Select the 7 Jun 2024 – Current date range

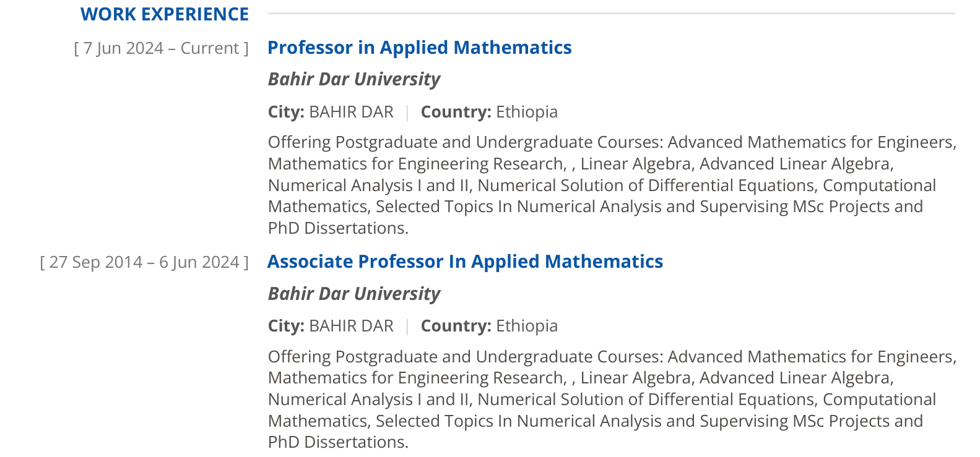161,48
